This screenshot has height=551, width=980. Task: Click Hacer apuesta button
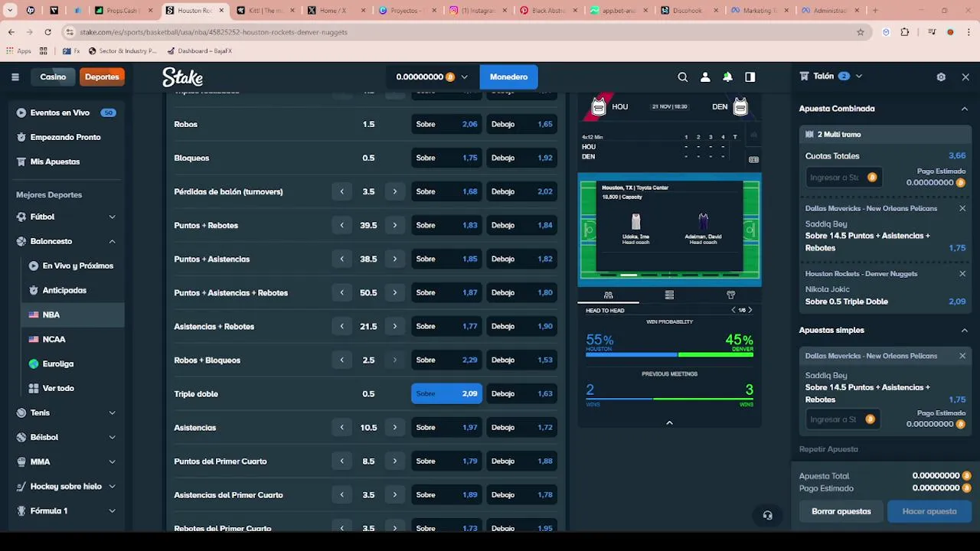point(929,511)
